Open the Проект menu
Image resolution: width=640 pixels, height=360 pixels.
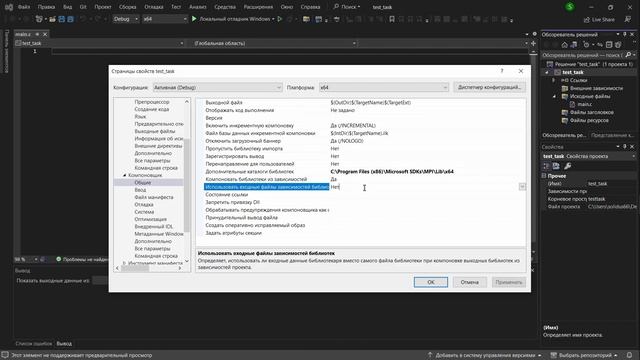102,7
